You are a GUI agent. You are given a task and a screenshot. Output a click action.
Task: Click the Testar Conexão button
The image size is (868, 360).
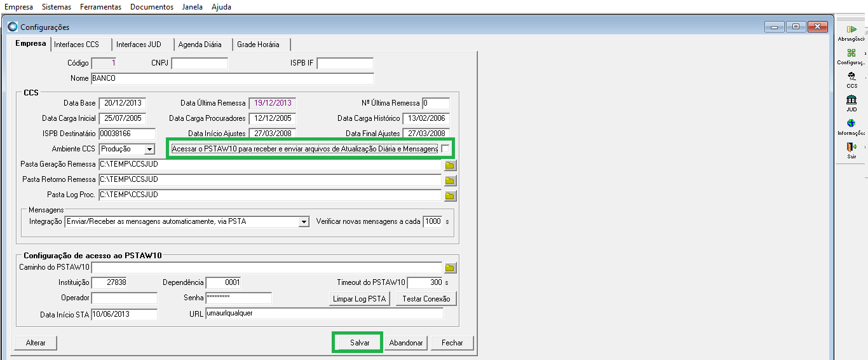tap(426, 299)
